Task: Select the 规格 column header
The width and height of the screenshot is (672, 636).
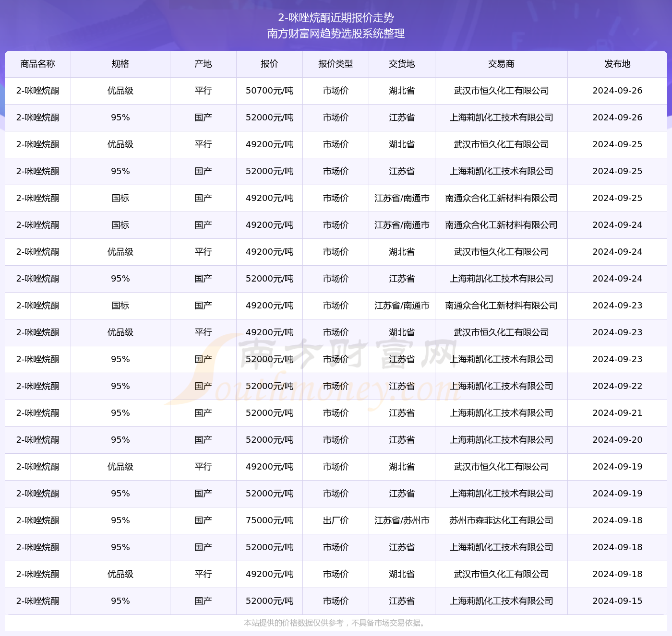Action: point(120,64)
